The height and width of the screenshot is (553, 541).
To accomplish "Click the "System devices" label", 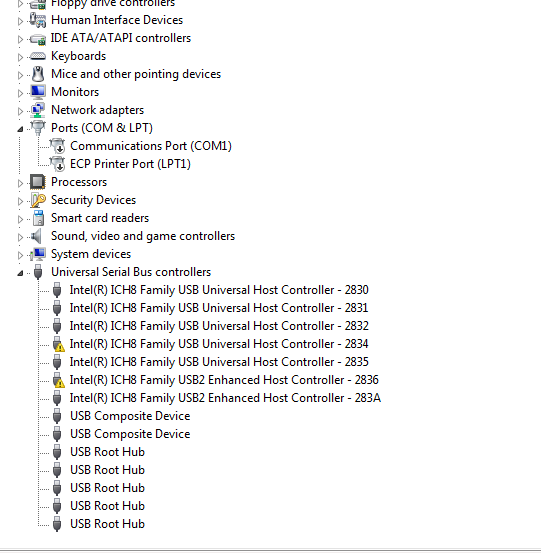I will point(91,254).
